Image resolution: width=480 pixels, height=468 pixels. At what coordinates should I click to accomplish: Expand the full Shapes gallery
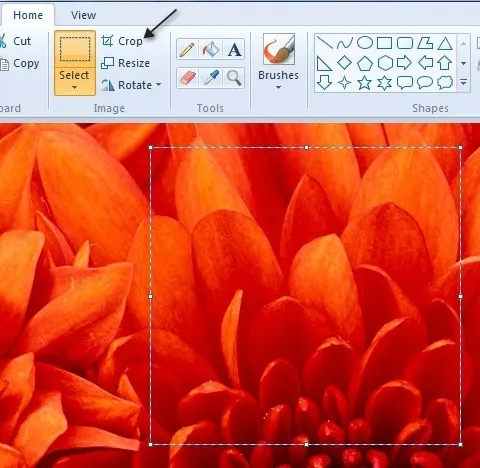pos(463,82)
